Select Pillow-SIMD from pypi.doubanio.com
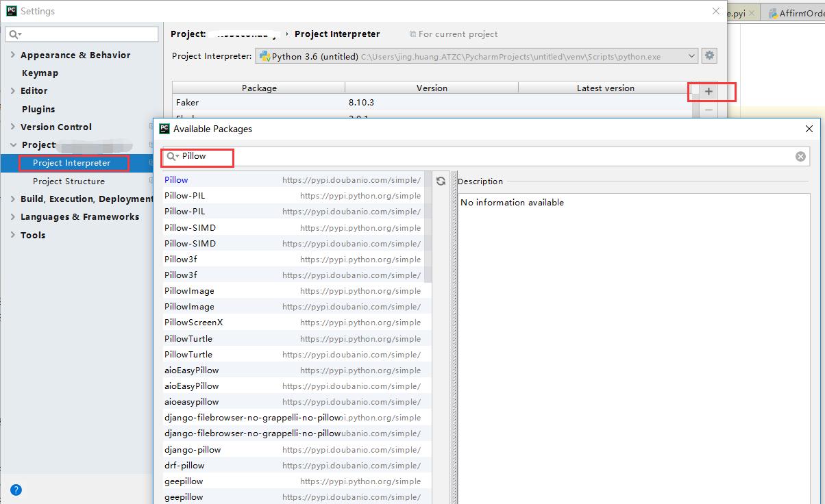The height and width of the screenshot is (504, 825). pos(293,243)
